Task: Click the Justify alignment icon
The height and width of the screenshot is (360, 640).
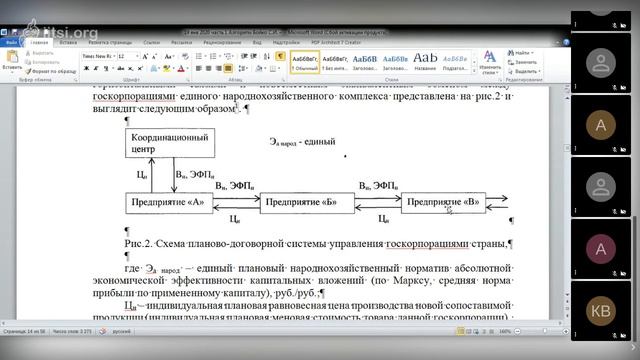Action: [x=228, y=69]
